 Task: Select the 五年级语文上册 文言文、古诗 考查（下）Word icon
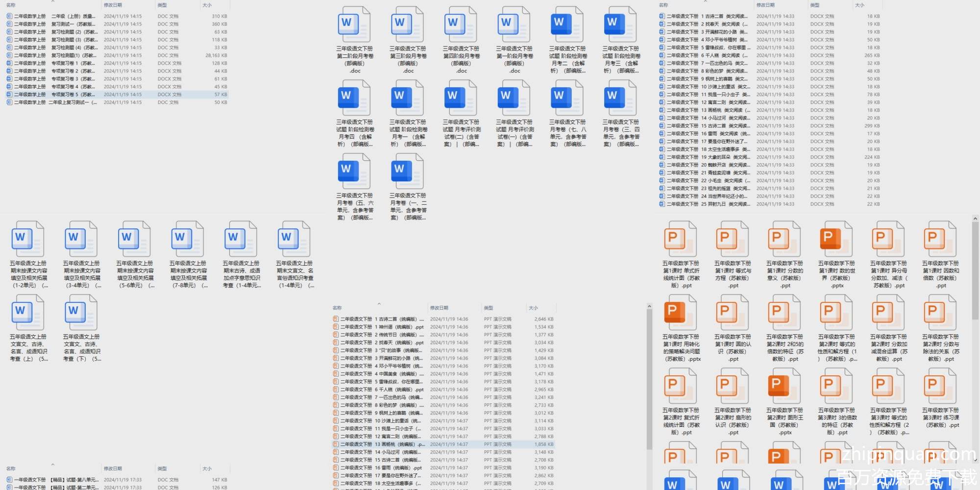click(x=81, y=313)
